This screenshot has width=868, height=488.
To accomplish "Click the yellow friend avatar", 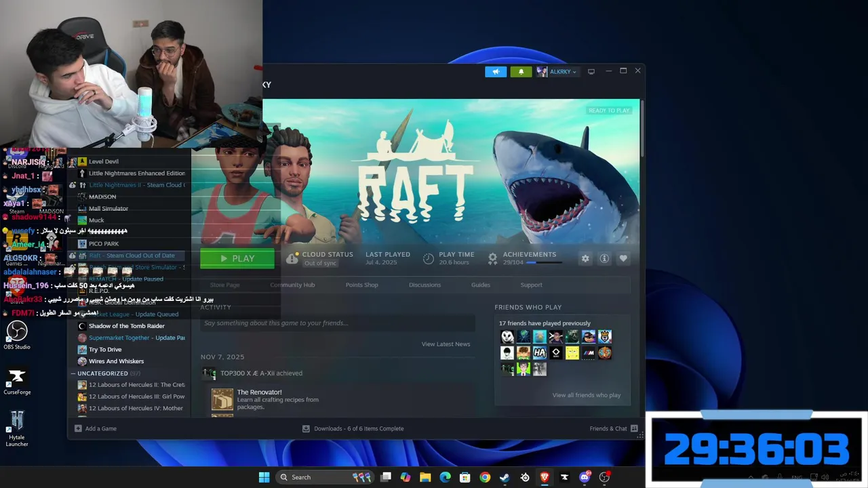I will [x=572, y=352].
